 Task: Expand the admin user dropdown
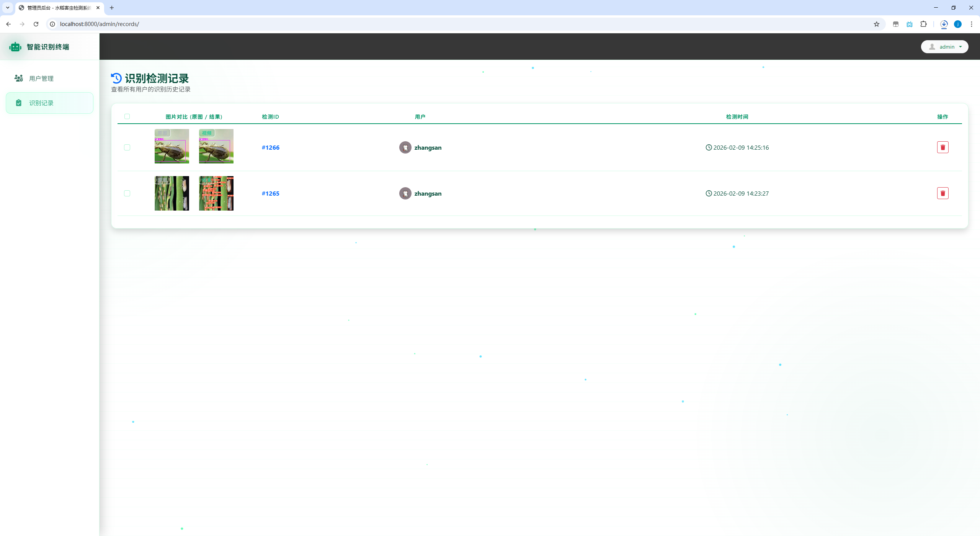(944, 47)
